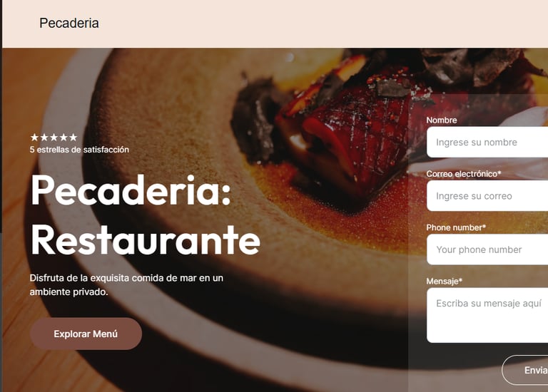Click the second rating star
Viewport: 548px width, 392px height.
click(44, 137)
